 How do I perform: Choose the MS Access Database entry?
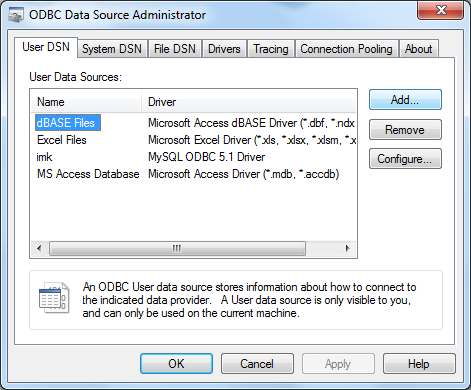tap(193, 174)
